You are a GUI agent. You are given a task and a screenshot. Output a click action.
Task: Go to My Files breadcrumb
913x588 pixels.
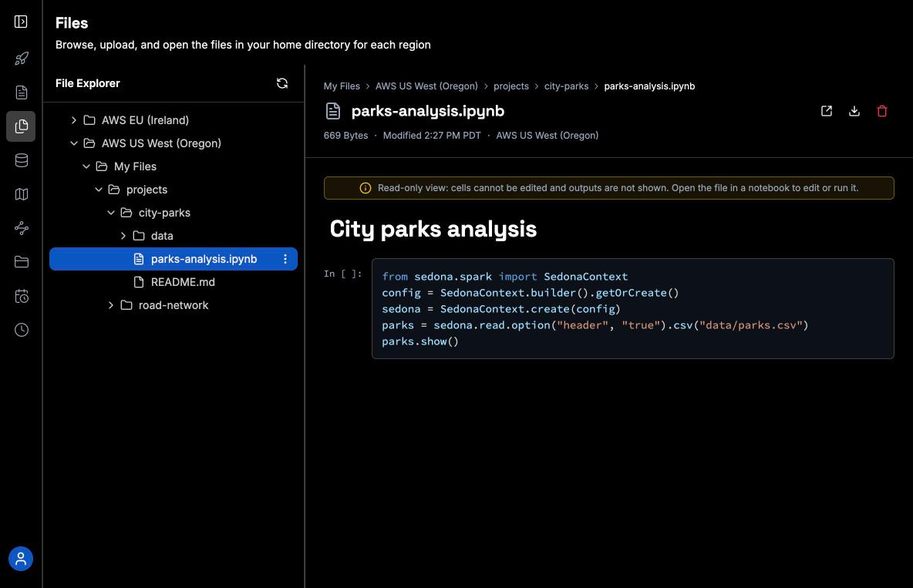click(x=342, y=86)
